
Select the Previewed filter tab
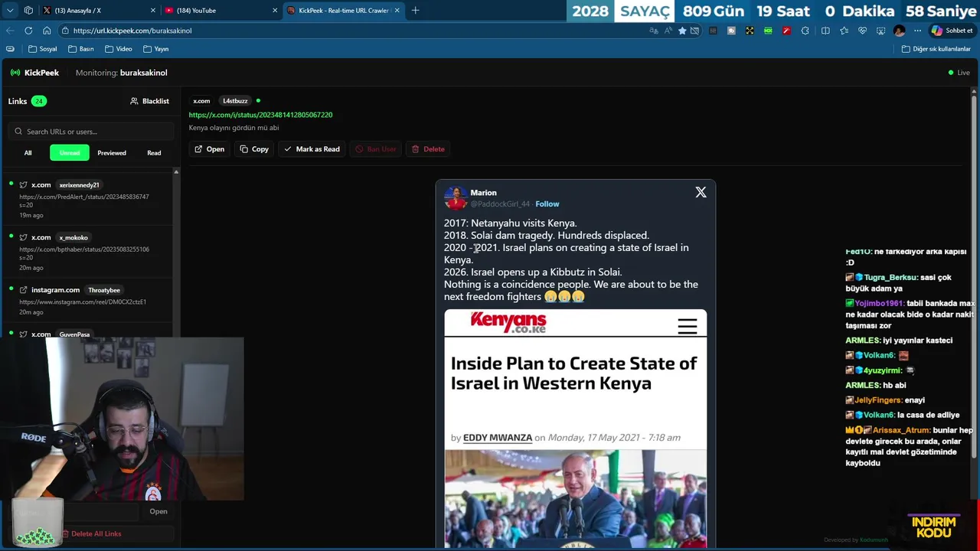[x=112, y=153]
